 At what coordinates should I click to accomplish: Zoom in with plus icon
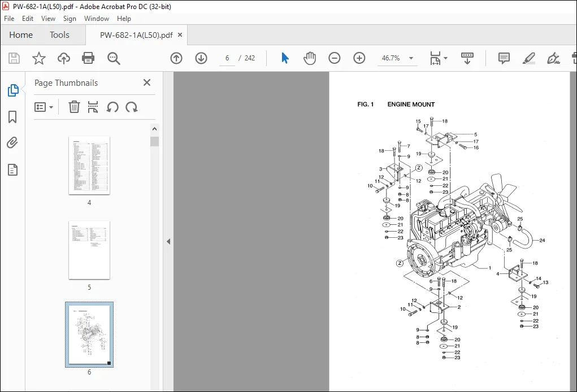359,58
